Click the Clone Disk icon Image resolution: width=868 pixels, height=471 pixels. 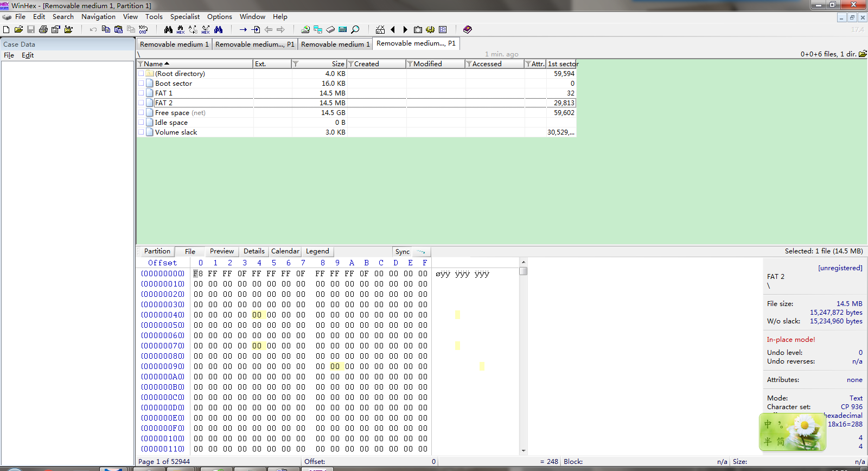(318, 29)
